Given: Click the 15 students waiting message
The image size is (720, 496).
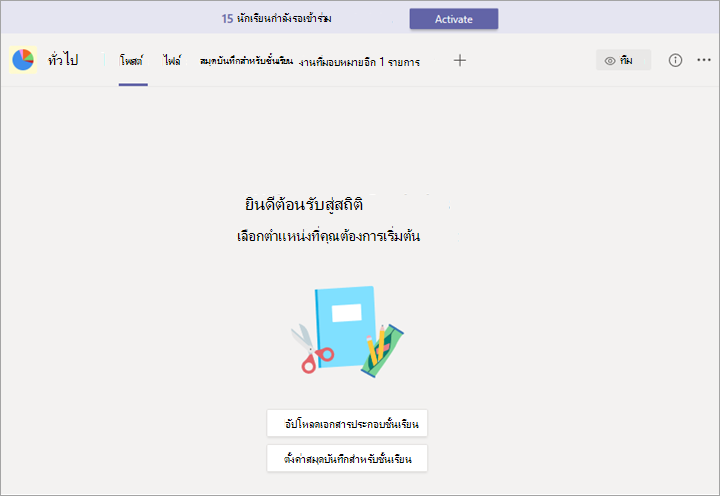Looking at the screenshot, I should point(276,18).
